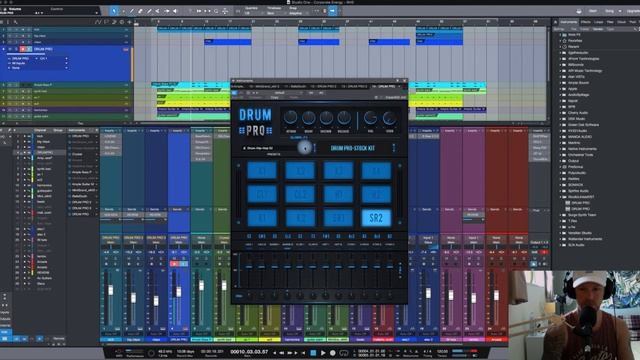Viewport: 640px width, 360px height.
Task: Expand the Native Instruments folder
Action: tap(560, 149)
